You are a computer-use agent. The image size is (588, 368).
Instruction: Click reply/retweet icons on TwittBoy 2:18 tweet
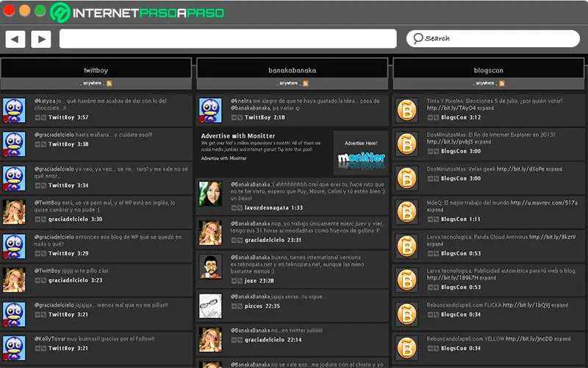click(237, 118)
